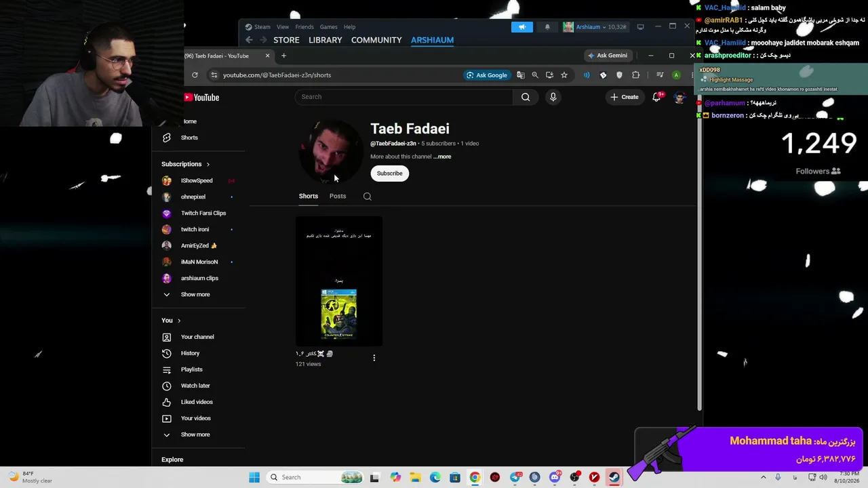868x488 pixels.
Task: Open a new browser tab
Action: [x=283, y=56]
